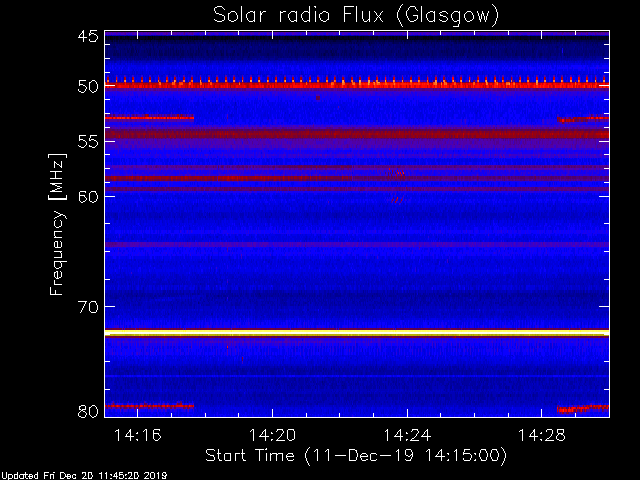Select the 50 frequency tick label
The width and height of the screenshot is (640, 480).
coord(88,86)
